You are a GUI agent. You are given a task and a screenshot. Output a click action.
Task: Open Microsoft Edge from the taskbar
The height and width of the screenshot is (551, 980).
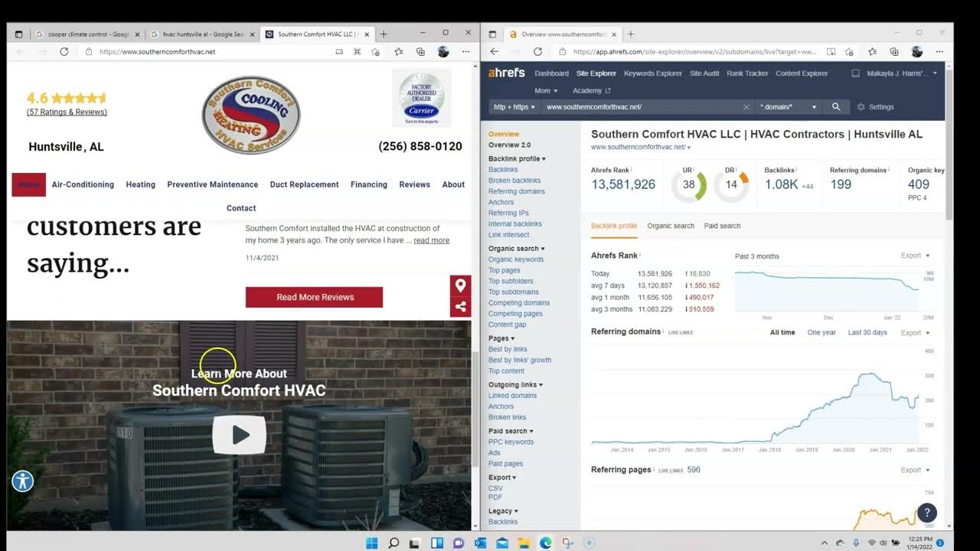[x=545, y=543]
